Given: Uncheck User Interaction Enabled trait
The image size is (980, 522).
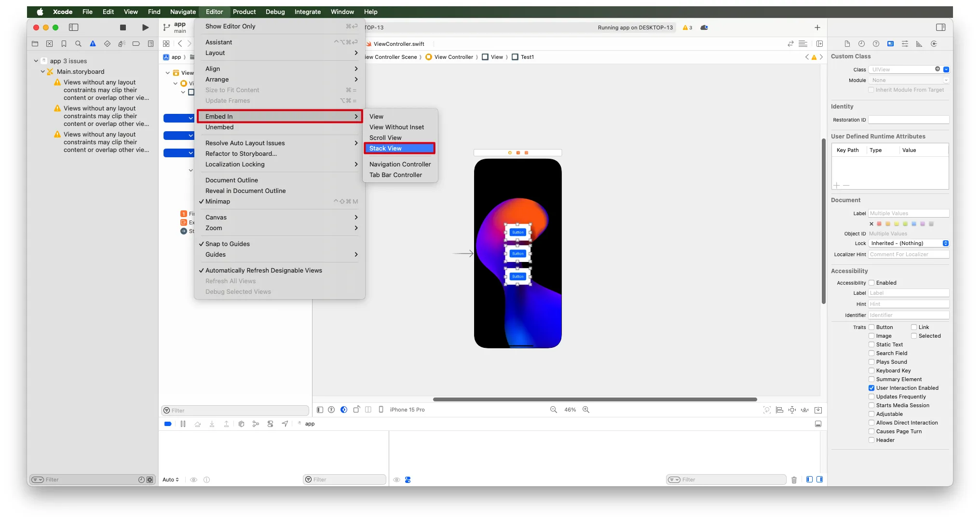Looking at the screenshot, I should [871, 388].
